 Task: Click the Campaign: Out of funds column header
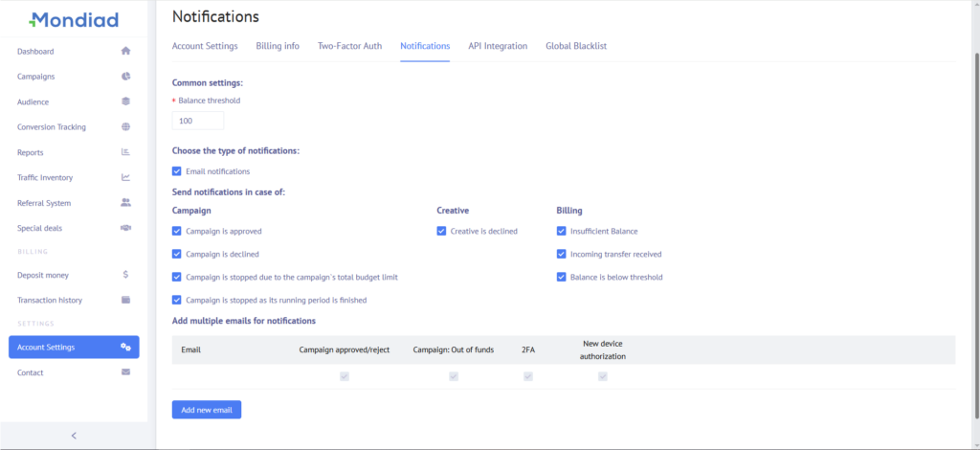click(454, 350)
